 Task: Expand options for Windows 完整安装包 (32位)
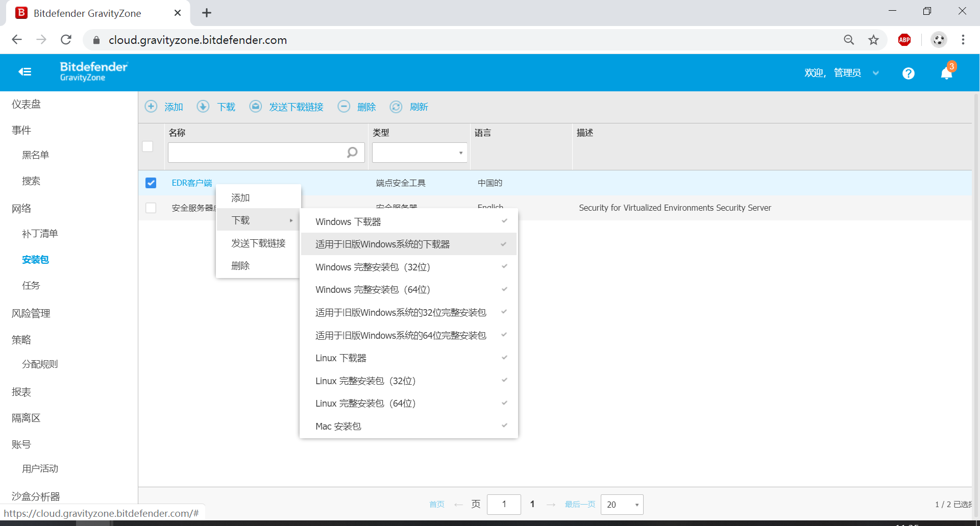click(x=504, y=266)
